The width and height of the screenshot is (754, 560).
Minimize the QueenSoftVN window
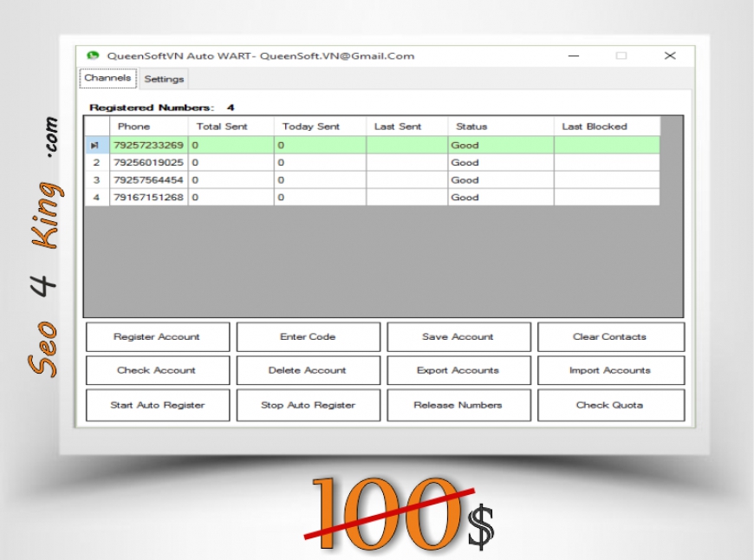tap(574, 55)
